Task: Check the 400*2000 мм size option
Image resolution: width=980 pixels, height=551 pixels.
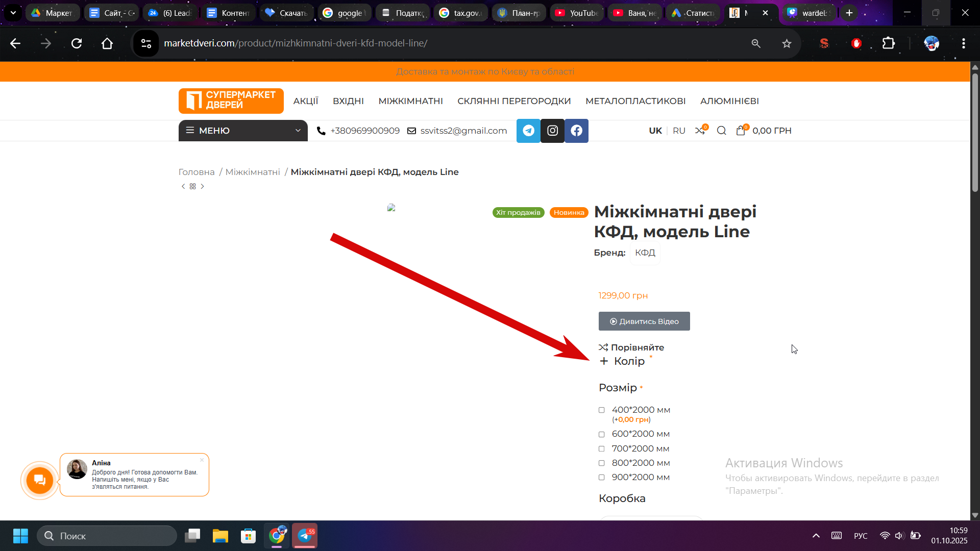Action: [602, 410]
